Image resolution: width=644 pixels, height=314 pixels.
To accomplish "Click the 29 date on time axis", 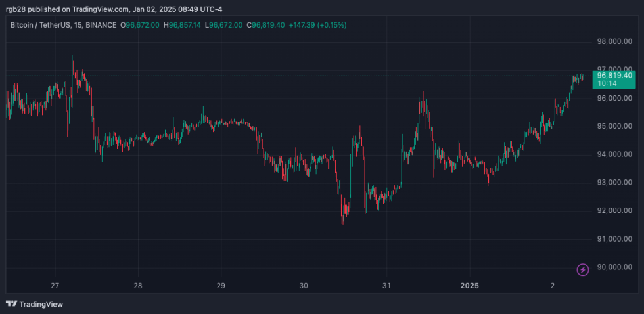I will pos(221,286).
